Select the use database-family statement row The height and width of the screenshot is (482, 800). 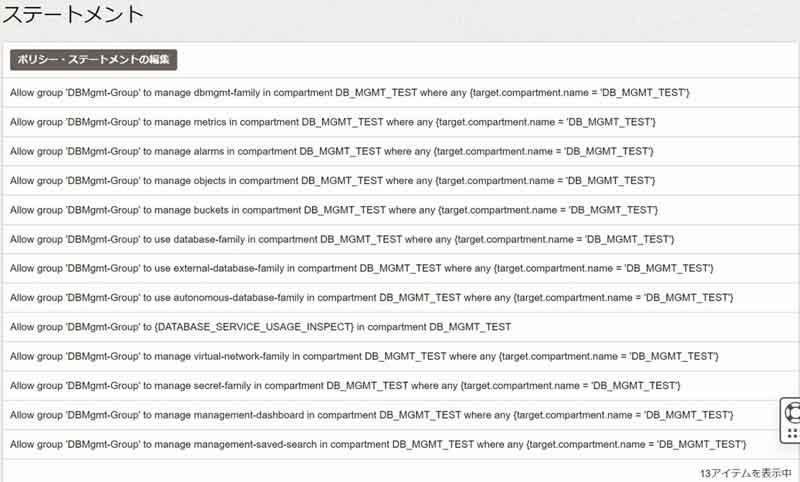(400, 239)
